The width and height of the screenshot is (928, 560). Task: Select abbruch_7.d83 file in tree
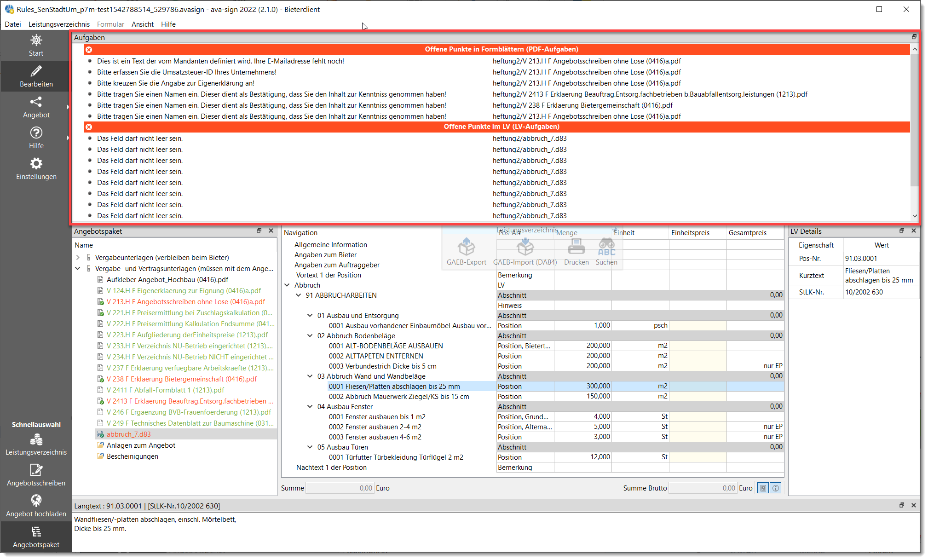tap(128, 434)
